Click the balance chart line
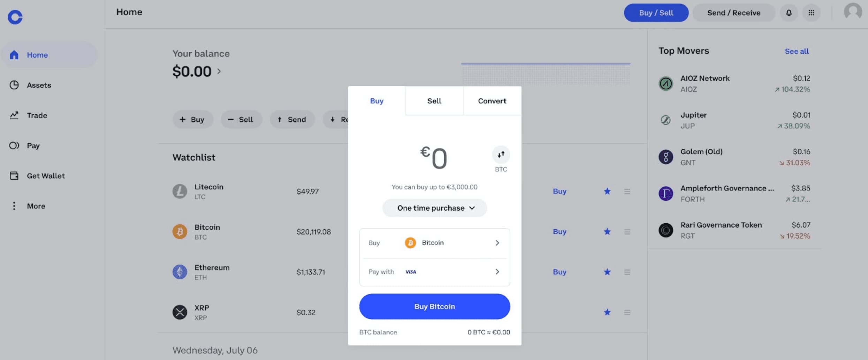 point(546,64)
